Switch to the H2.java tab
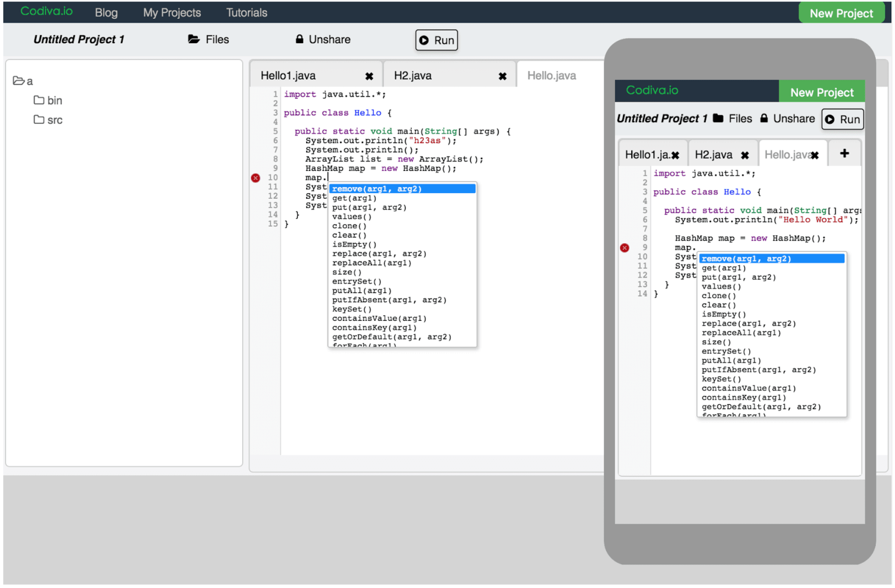 pyautogui.click(x=413, y=74)
